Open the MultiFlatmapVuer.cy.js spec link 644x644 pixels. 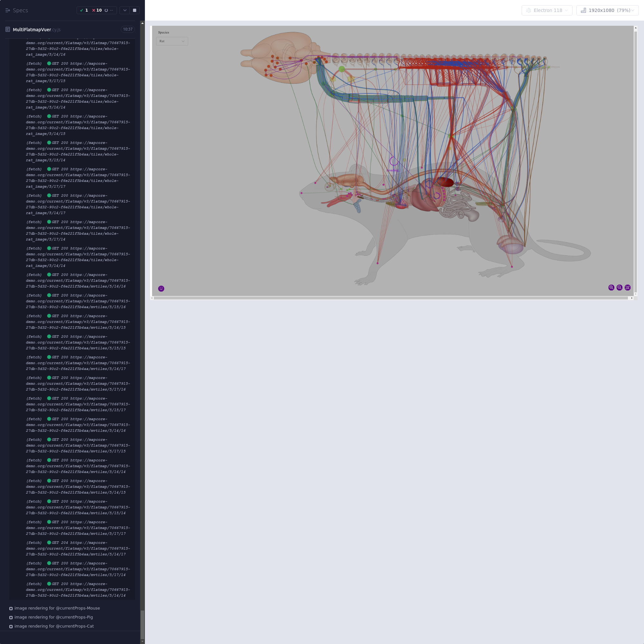click(x=36, y=29)
